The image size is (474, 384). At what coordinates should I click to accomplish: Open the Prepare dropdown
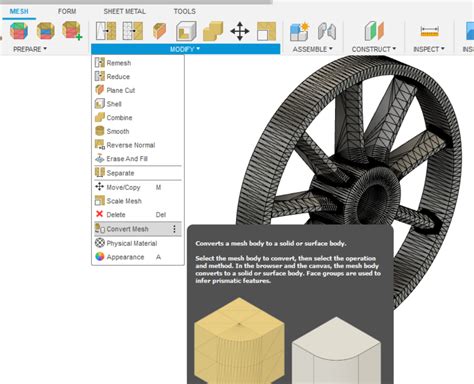coord(30,49)
